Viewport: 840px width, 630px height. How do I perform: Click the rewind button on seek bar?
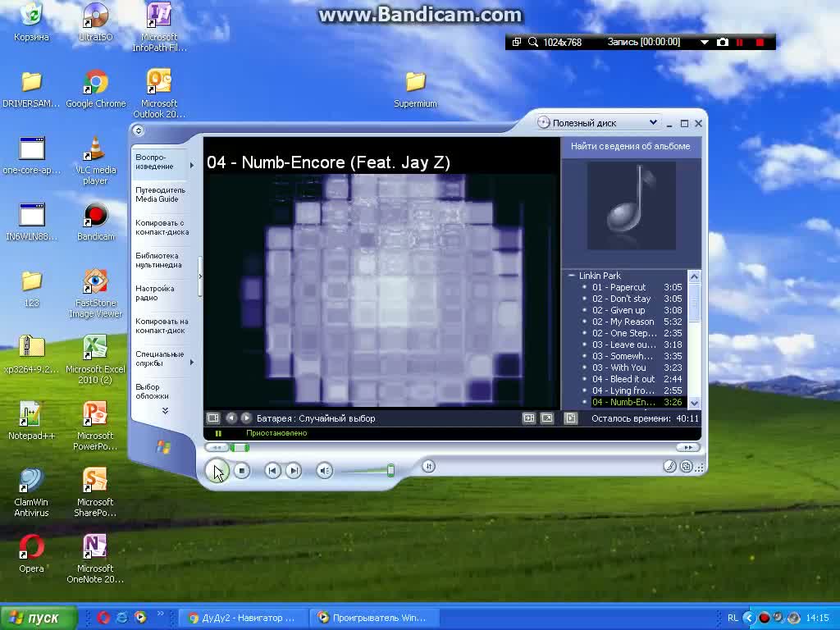tap(217, 447)
